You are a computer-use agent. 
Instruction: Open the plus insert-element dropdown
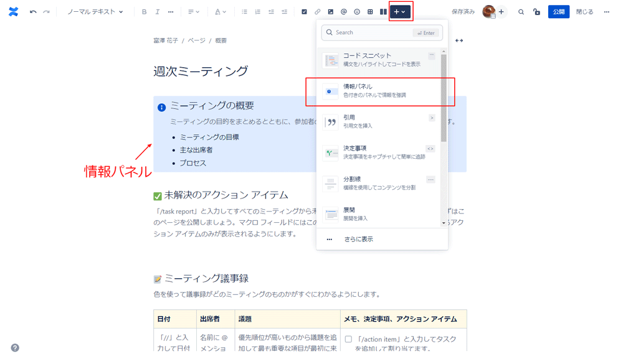(x=400, y=12)
